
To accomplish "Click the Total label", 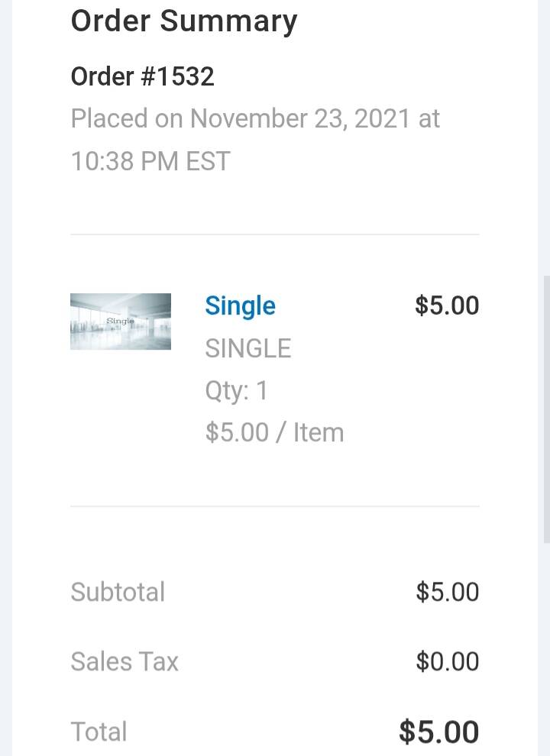I will click(x=99, y=732).
